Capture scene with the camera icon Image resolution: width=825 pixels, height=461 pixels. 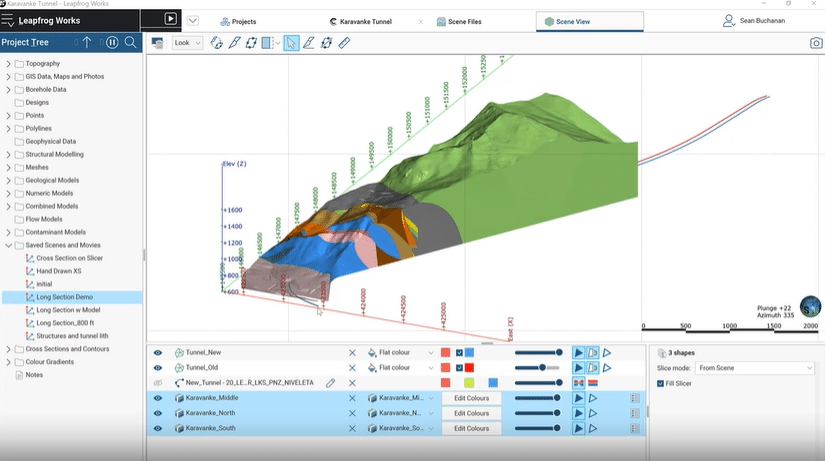click(816, 43)
